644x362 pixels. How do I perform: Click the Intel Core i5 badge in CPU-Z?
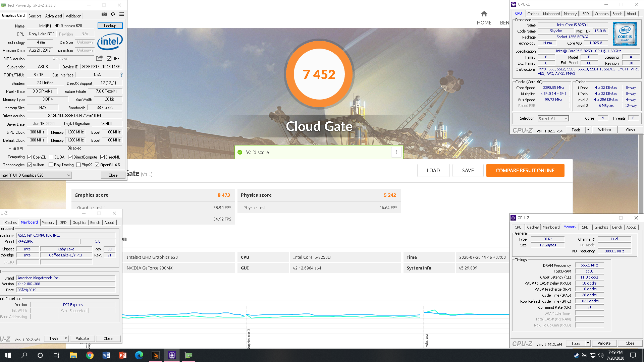(x=625, y=34)
